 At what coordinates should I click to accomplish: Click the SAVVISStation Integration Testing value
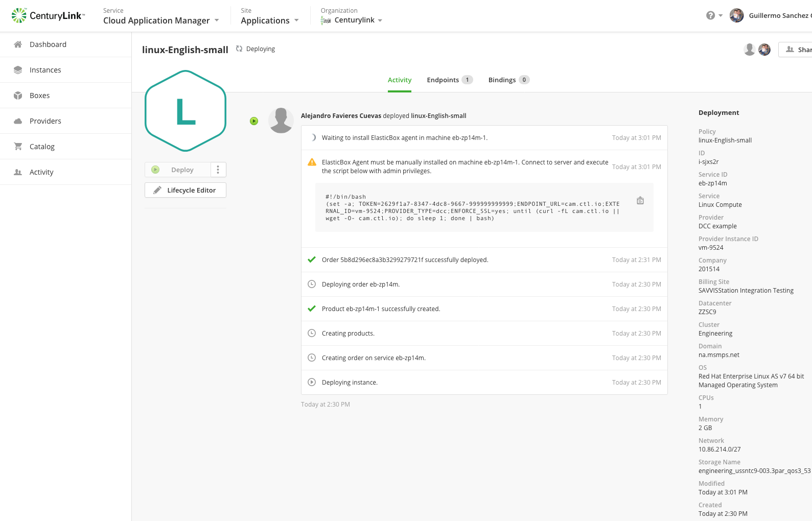746,291
